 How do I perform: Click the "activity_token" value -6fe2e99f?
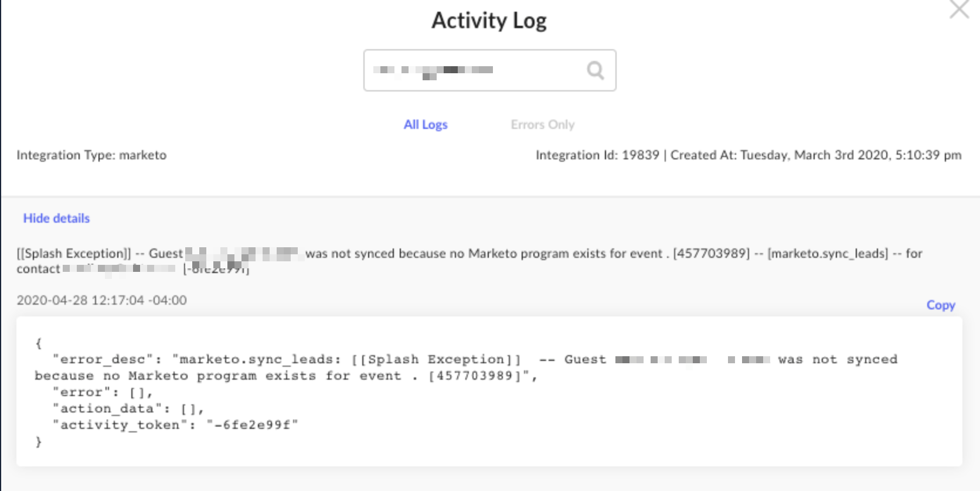[x=252, y=425]
